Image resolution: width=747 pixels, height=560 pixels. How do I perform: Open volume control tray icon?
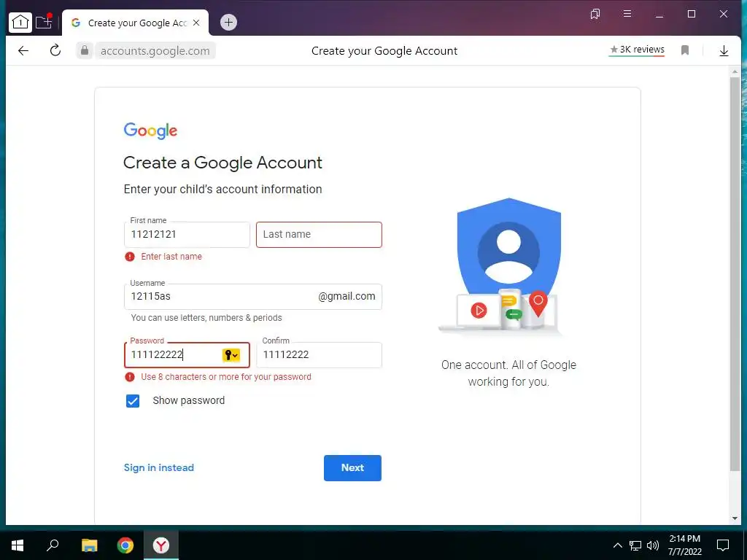(x=653, y=545)
